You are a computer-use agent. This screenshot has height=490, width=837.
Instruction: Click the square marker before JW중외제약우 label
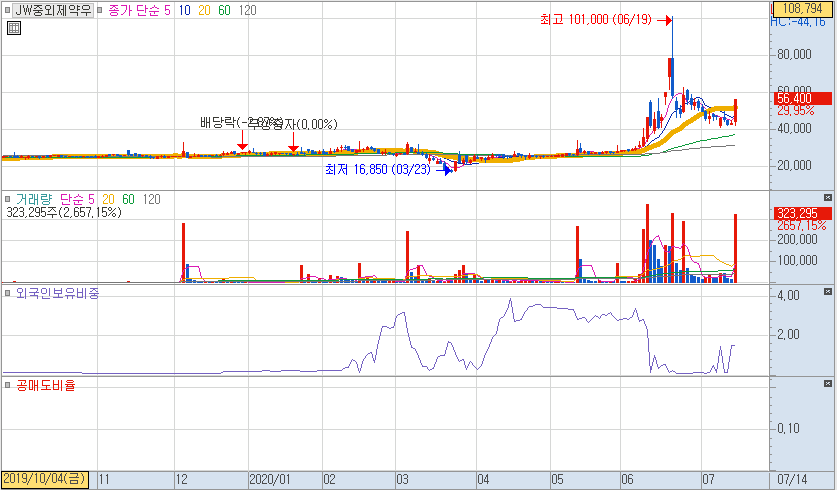click(x=7, y=10)
